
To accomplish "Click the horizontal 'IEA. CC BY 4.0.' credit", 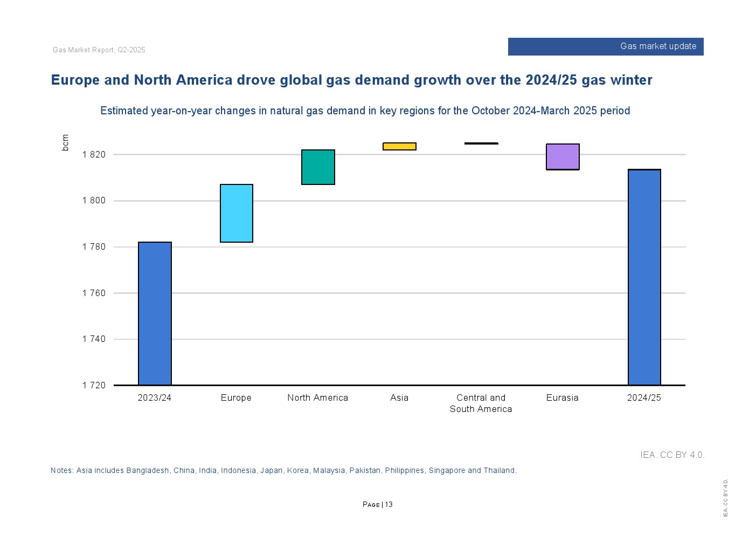I will click(672, 455).
